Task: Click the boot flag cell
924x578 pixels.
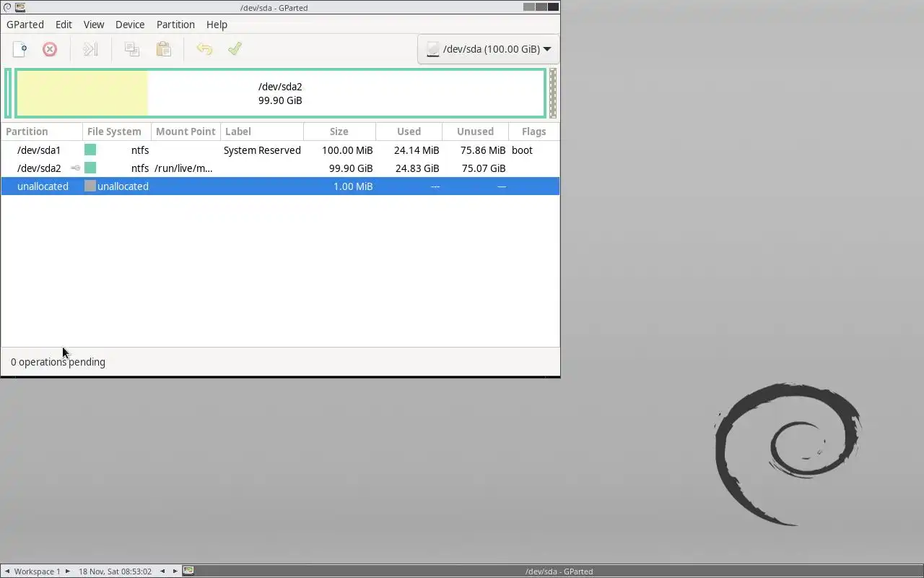Action: coord(522,150)
